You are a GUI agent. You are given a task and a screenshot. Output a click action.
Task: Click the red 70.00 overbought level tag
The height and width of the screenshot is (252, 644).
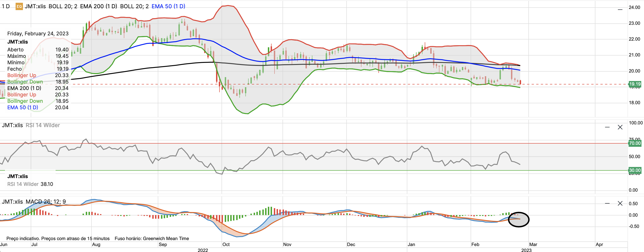pyautogui.click(x=635, y=143)
